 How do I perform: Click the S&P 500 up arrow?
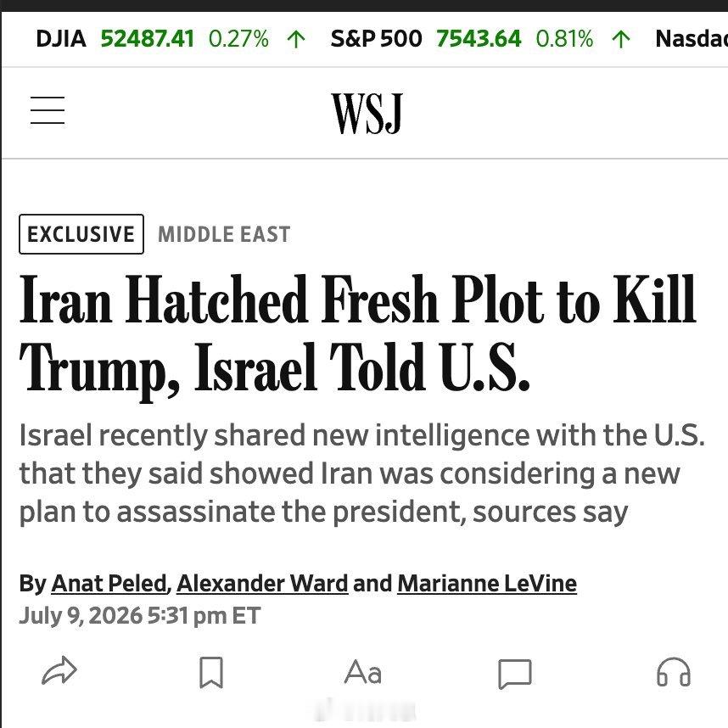[x=621, y=39]
